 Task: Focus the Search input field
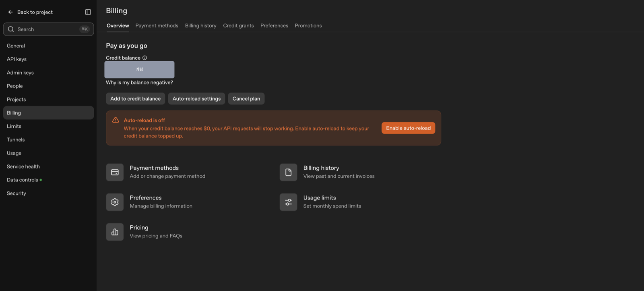tap(48, 29)
